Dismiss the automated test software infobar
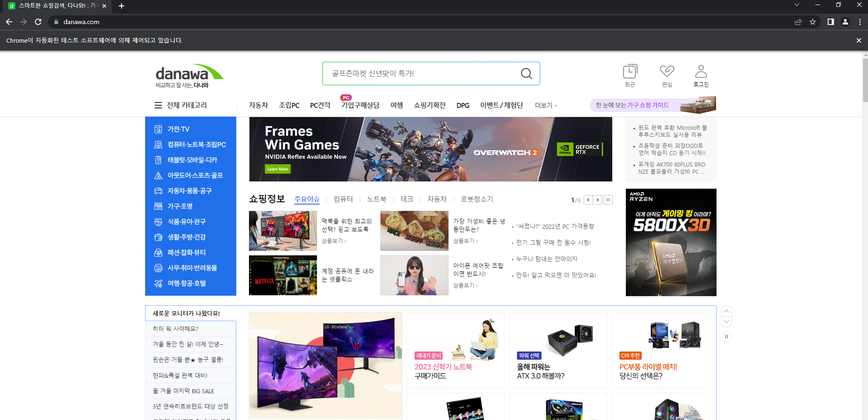The image size is (868, 420). click(x=858, y=40)
